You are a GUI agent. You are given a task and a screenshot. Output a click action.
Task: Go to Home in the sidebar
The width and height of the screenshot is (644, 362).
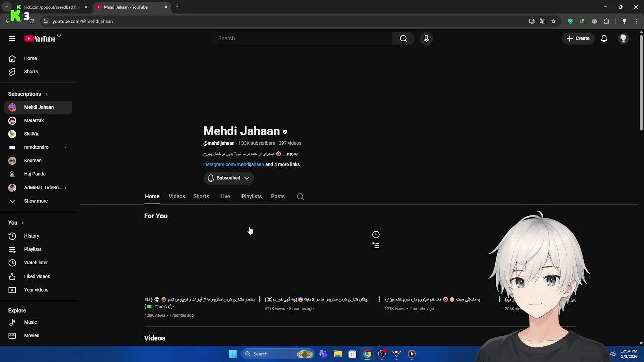pyautogui.click(x=38, y=58)
